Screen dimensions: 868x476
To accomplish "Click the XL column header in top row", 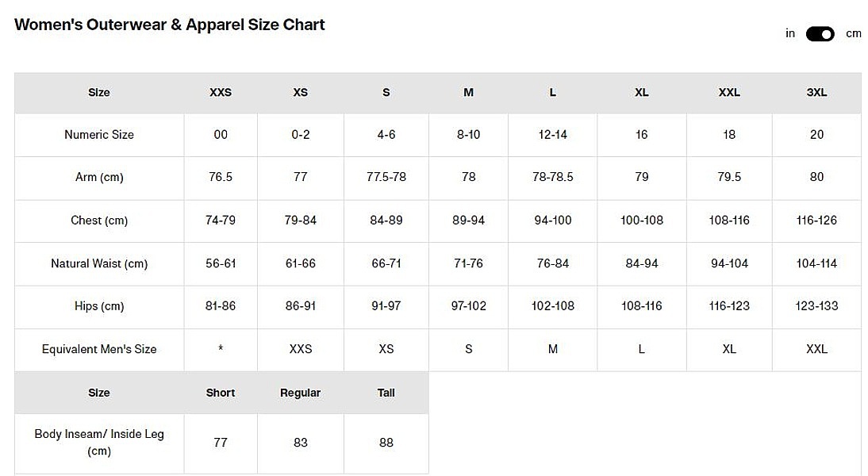I will pos(642,93).
